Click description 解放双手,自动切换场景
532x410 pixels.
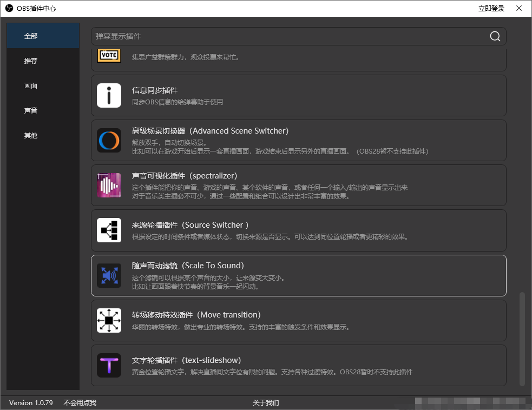click(169, 142)
